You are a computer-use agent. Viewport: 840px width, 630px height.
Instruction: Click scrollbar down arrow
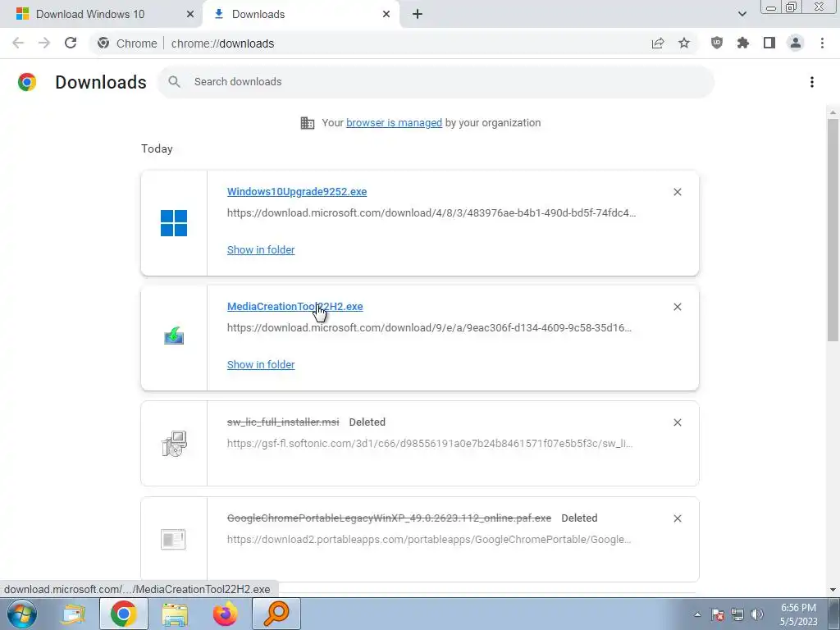point(833,589)
